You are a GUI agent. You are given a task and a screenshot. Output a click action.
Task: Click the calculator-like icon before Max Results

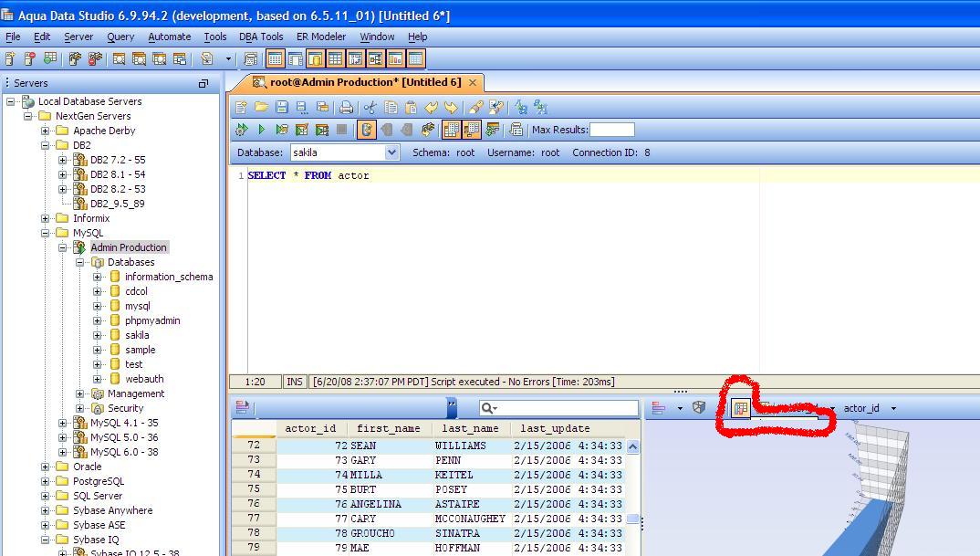[516, 130]
